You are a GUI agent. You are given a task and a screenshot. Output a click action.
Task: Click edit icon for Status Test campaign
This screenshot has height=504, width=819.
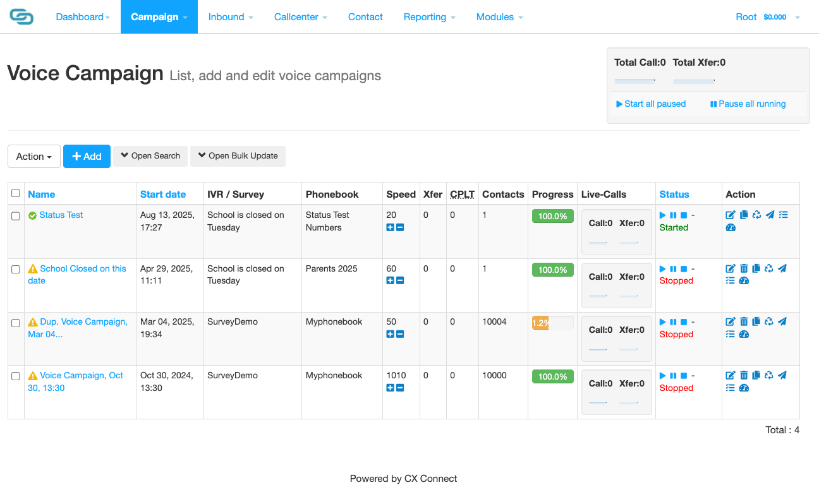(x=731, y=215)
